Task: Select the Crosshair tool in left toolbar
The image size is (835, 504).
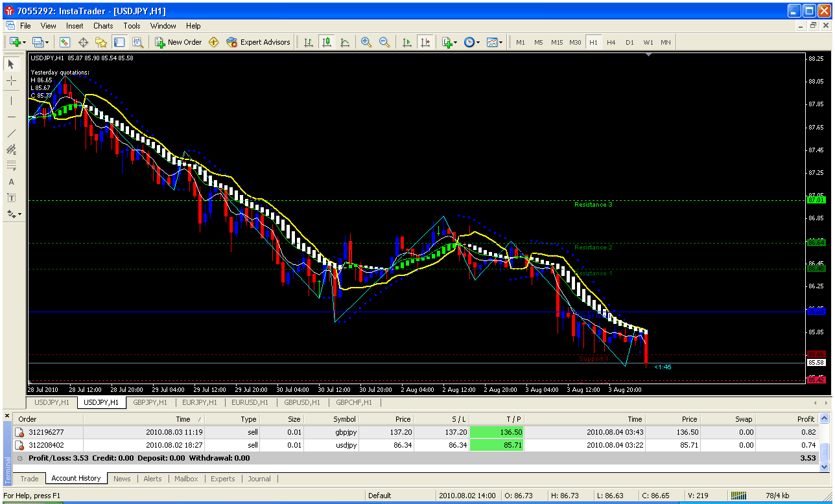Action: (11, 81)
